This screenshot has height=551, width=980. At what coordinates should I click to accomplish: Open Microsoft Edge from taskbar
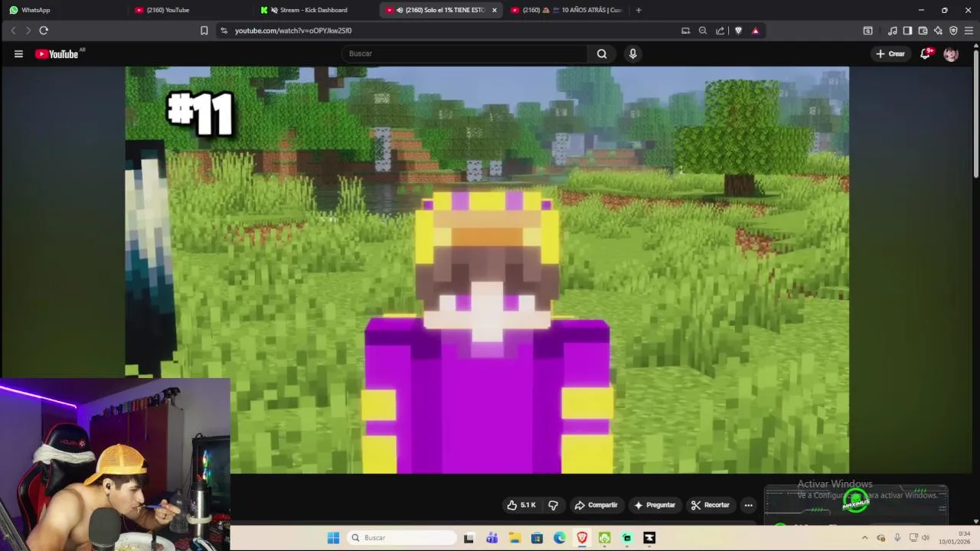pos(560,538)
